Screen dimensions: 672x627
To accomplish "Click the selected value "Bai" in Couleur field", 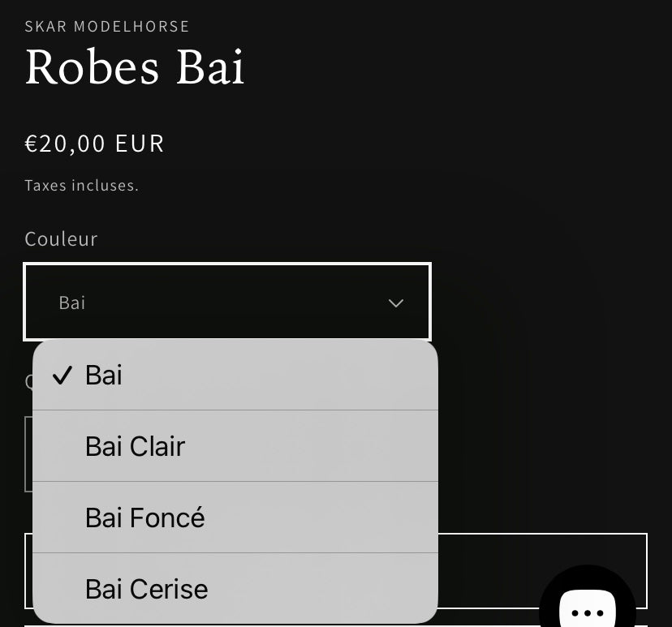I will [72, 303].
